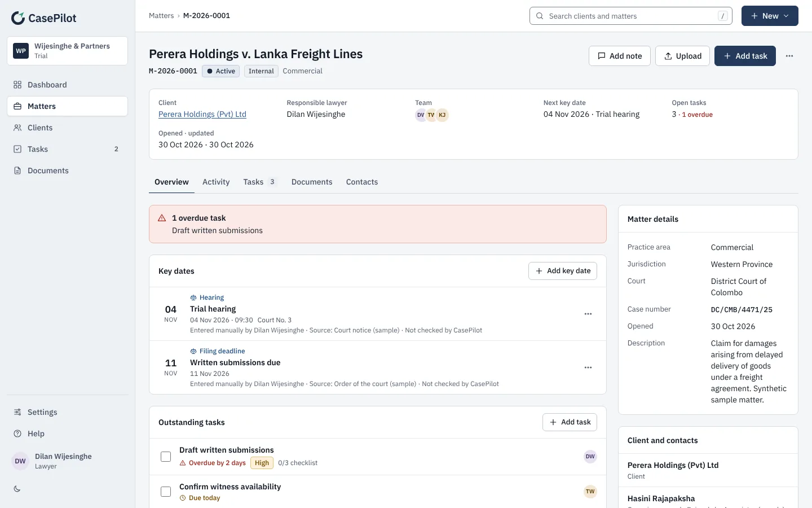Screen dimensions: 812x508
Task: Open the Contacts tab
Action: [x=362, y=182]
